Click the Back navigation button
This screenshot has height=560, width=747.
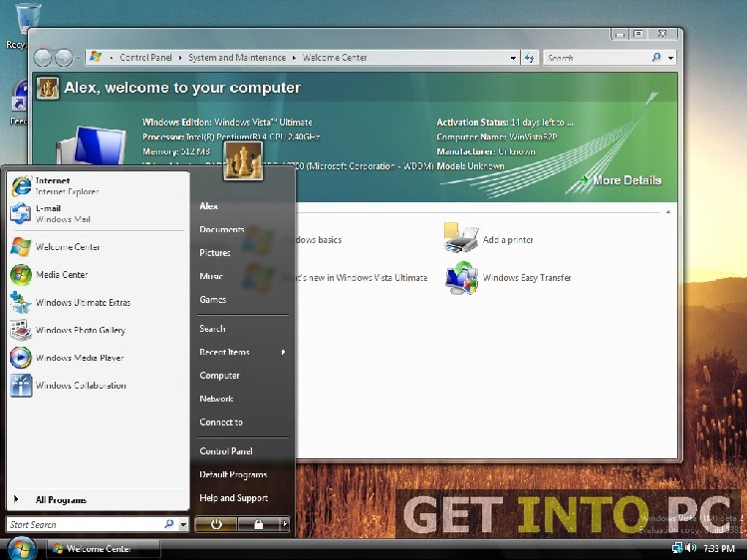(x=43, y=58)
